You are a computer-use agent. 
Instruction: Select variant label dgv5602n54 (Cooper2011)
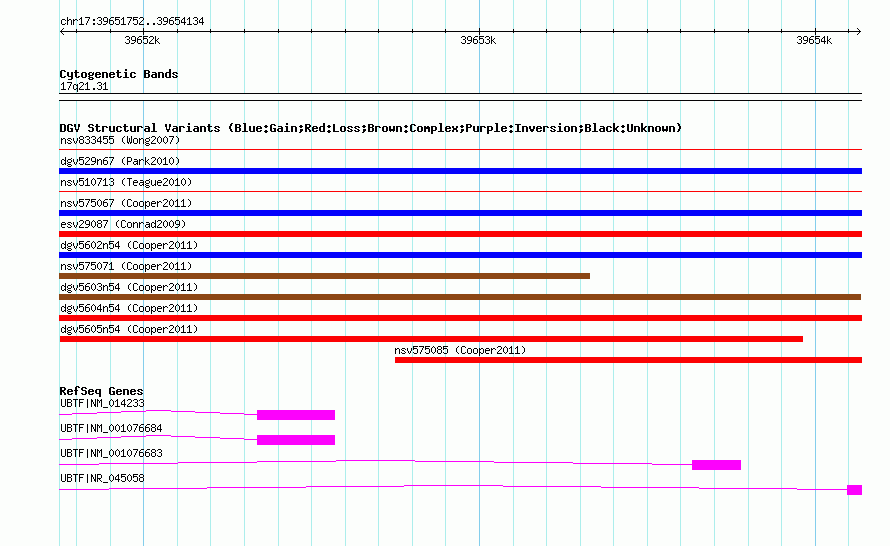click(129, 245)
